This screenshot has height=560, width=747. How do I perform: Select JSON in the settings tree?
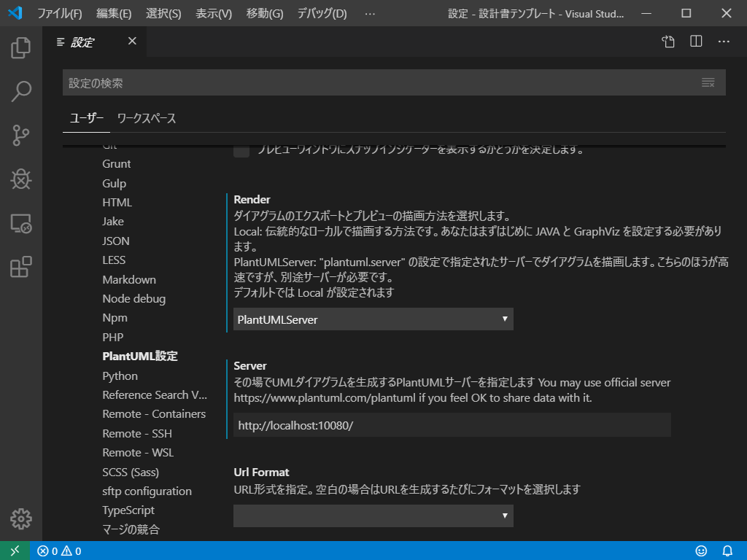click(116, 241)
